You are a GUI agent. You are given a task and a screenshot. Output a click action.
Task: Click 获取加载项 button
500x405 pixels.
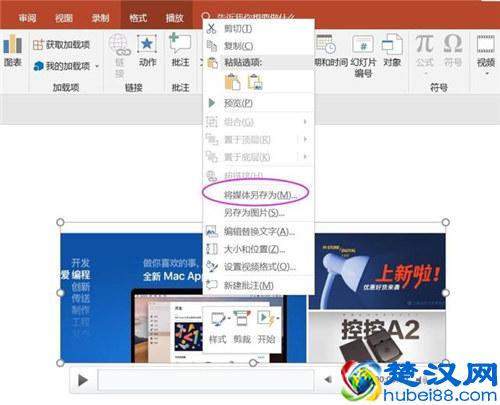click(x=61, y=44)
